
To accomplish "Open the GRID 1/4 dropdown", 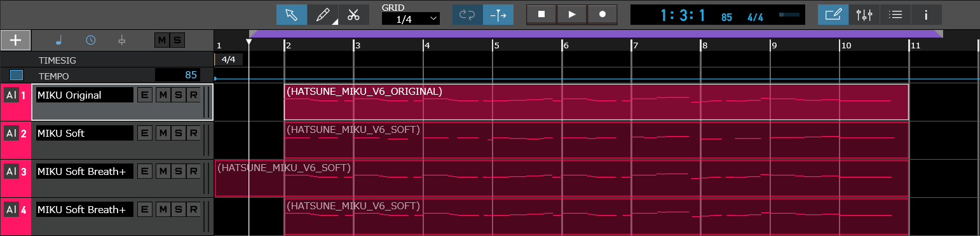I will (411, 19).
